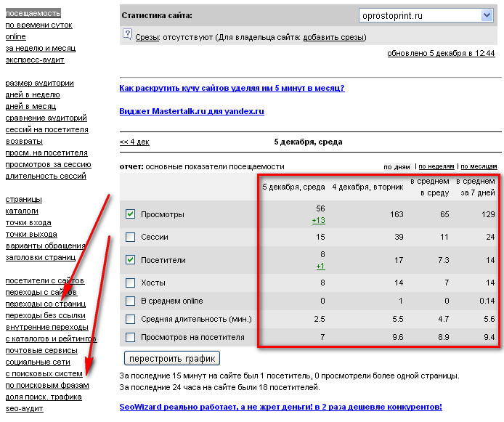Select посещаемость in the sidebar menu
Screen dimensions: 504x422
(x=33, y=13)
